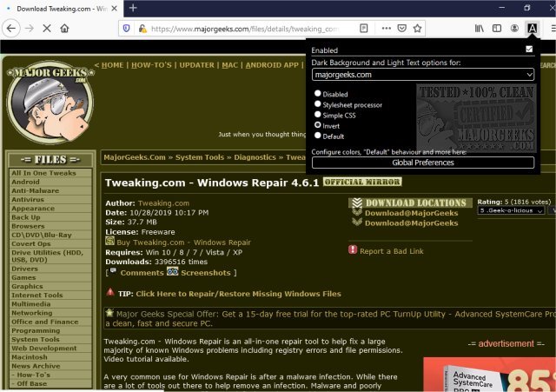
Task: Click the Screenshots glasses icon
Action: click(x=172, y=271)
